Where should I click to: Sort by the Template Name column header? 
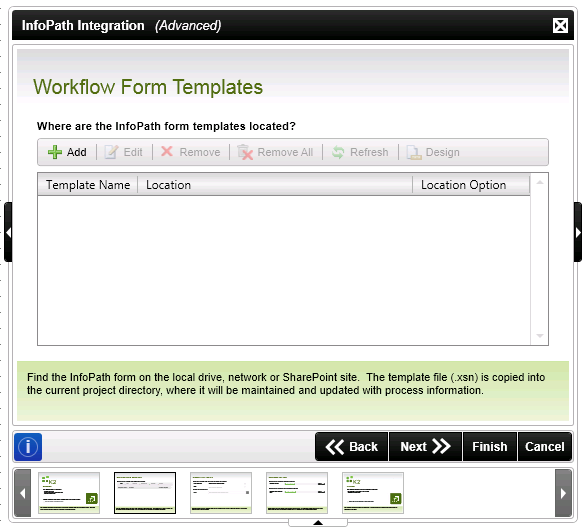88,185
